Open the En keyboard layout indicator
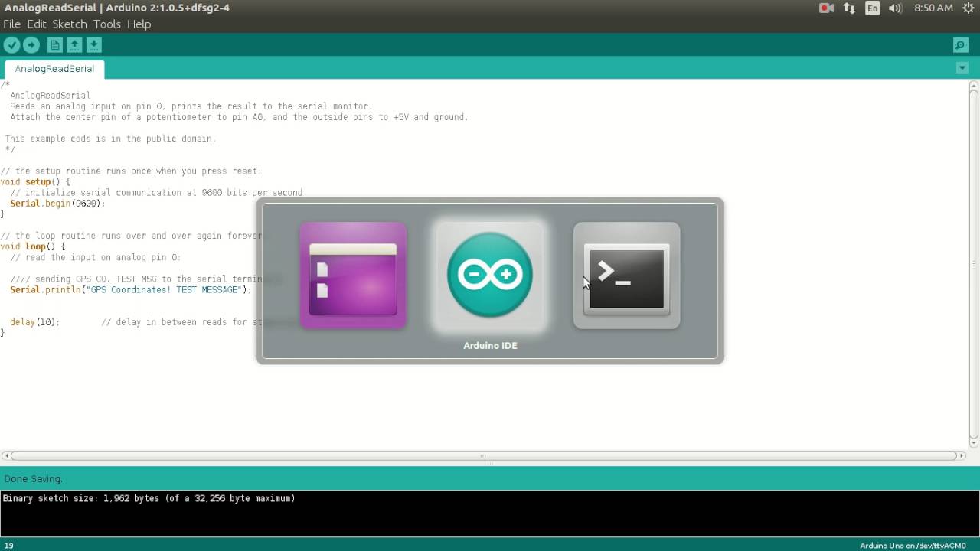Image resolution: width=980 pixels, height=551 pixels. click(872, 8)
